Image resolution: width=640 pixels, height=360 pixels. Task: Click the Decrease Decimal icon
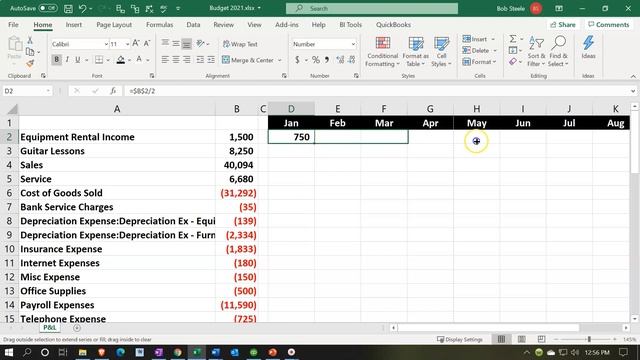coord(351,60)
